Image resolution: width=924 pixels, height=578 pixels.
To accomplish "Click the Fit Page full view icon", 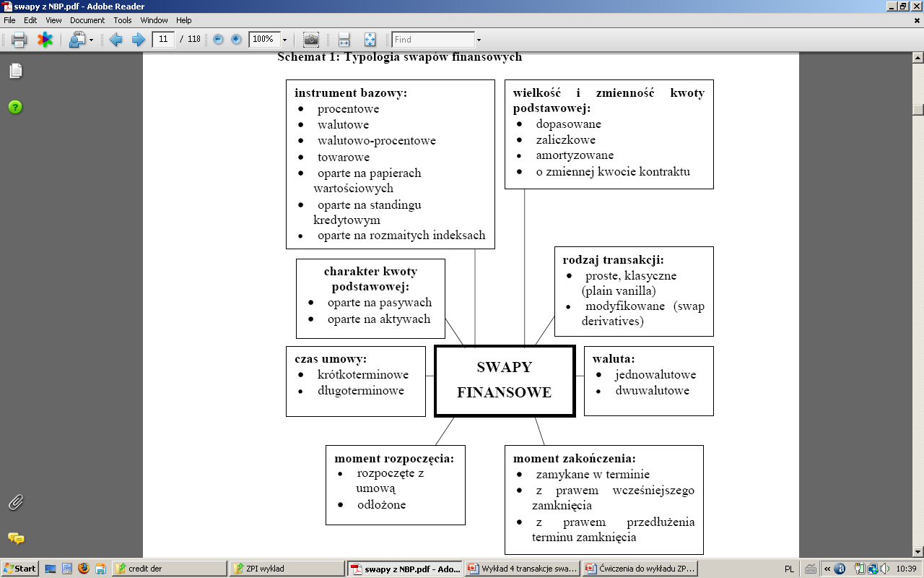I will [370, 40].
